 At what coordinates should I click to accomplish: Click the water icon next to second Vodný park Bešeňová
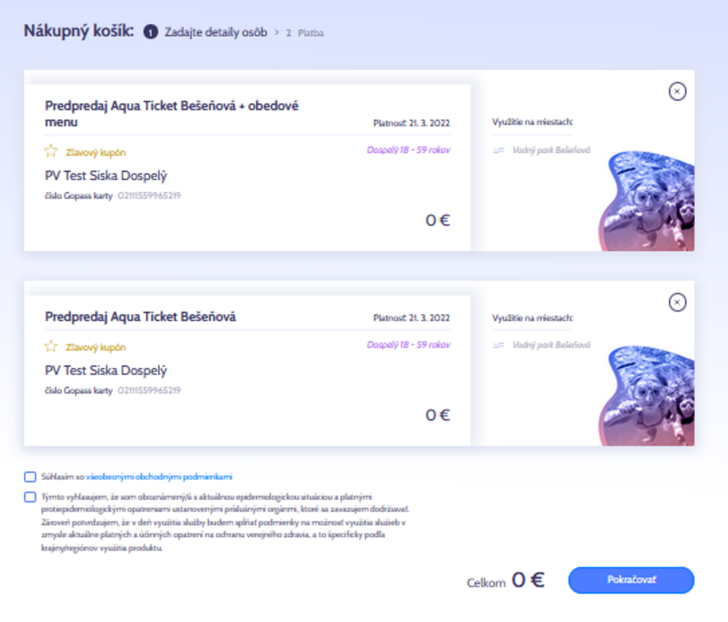(x=499, y=345)
